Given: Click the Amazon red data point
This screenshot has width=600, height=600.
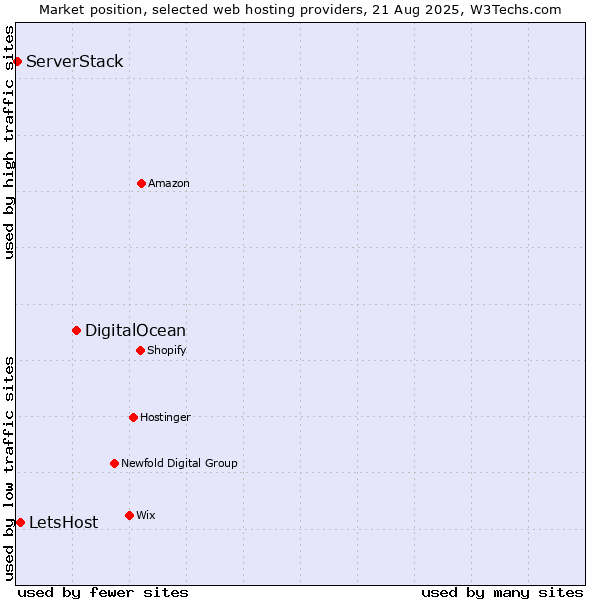Looking at the screenshot, I should pos(141,184).
